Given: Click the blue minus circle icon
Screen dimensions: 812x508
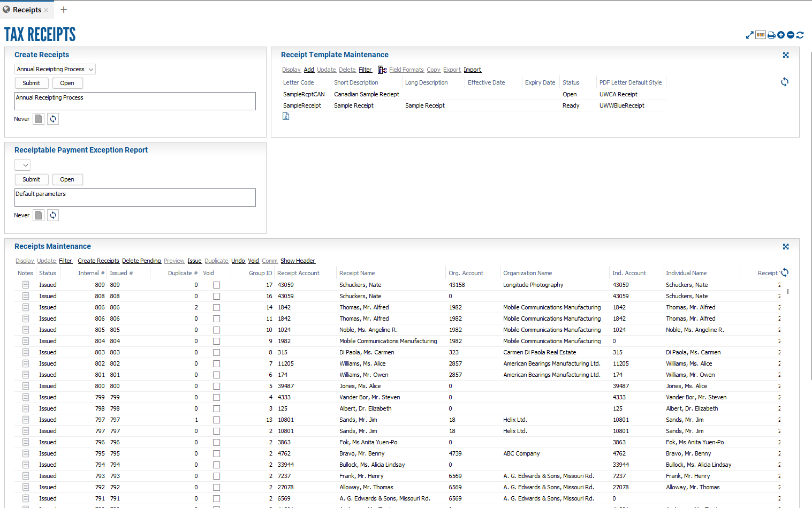Looking at the screenshot, I should pyautogui.click(x=791, y=35).
